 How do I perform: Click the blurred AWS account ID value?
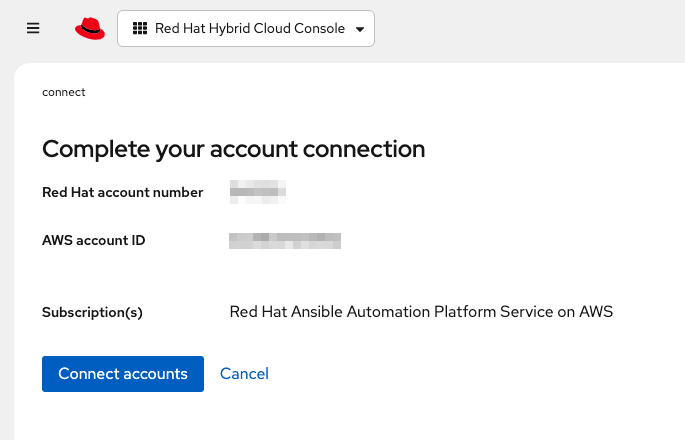(285, 241)
